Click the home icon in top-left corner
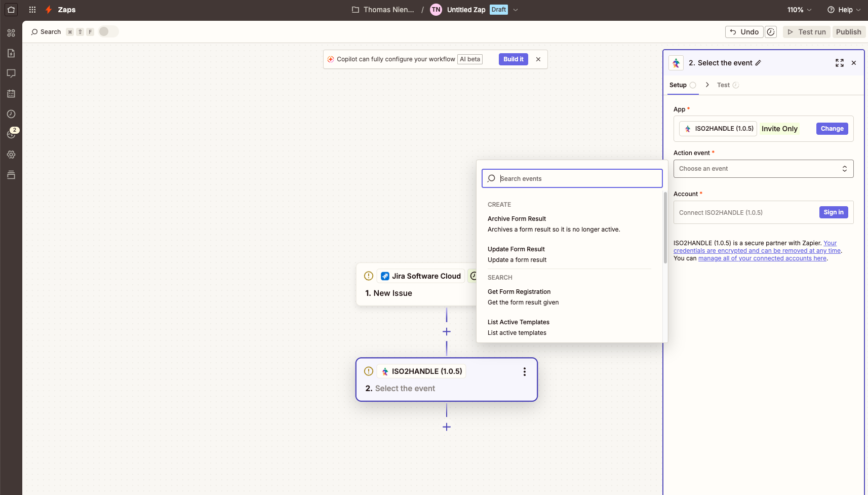The height and width of the screenshot is (495, 868). (11, 10)
